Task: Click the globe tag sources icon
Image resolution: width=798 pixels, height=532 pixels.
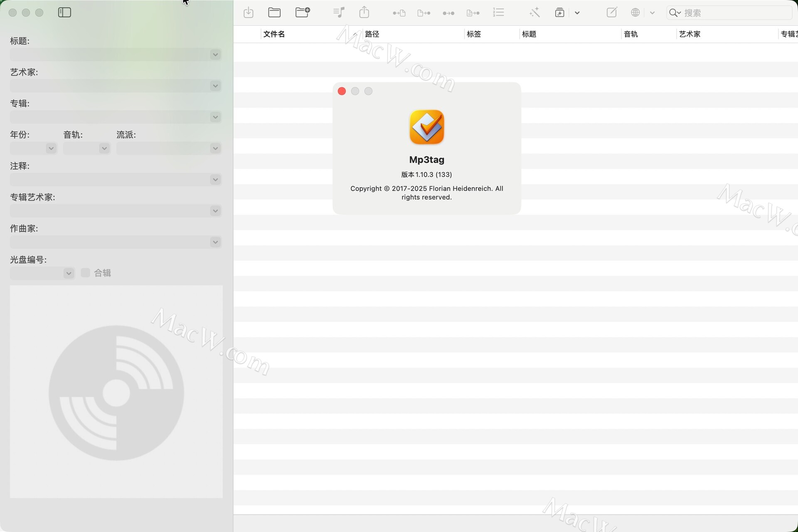Action: tap(635, 12)
